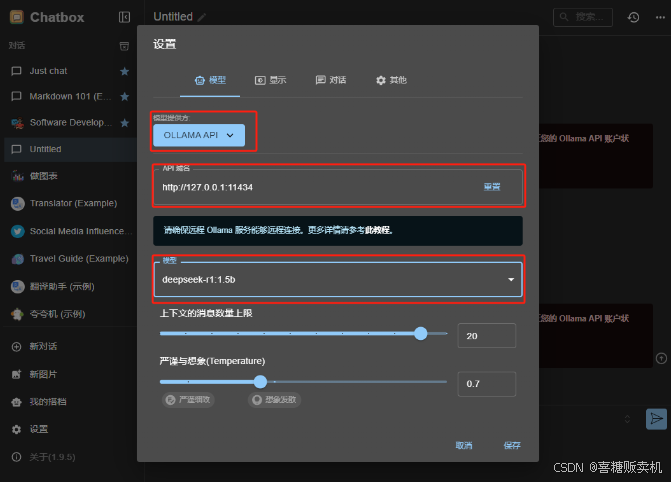The width and height of the screenshot is (671, 482).
Task: Click the 关于 info icon
Action: click(x=16, y=457)
